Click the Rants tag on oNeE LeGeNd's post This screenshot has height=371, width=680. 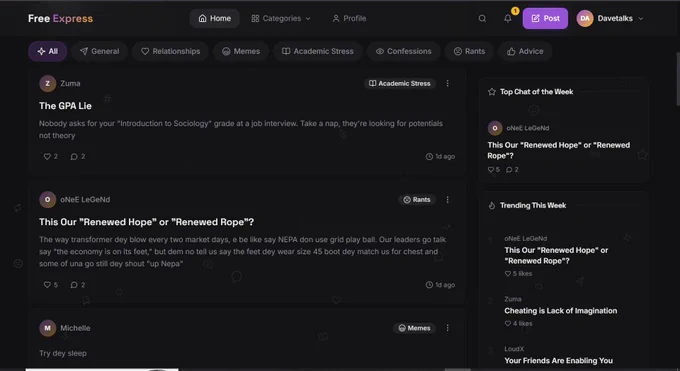pos(417,200)
